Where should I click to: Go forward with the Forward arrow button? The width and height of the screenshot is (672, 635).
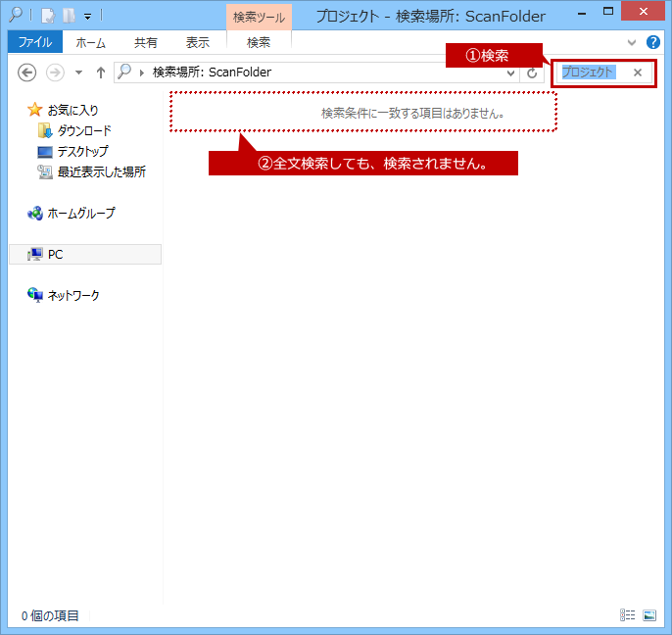55,73
